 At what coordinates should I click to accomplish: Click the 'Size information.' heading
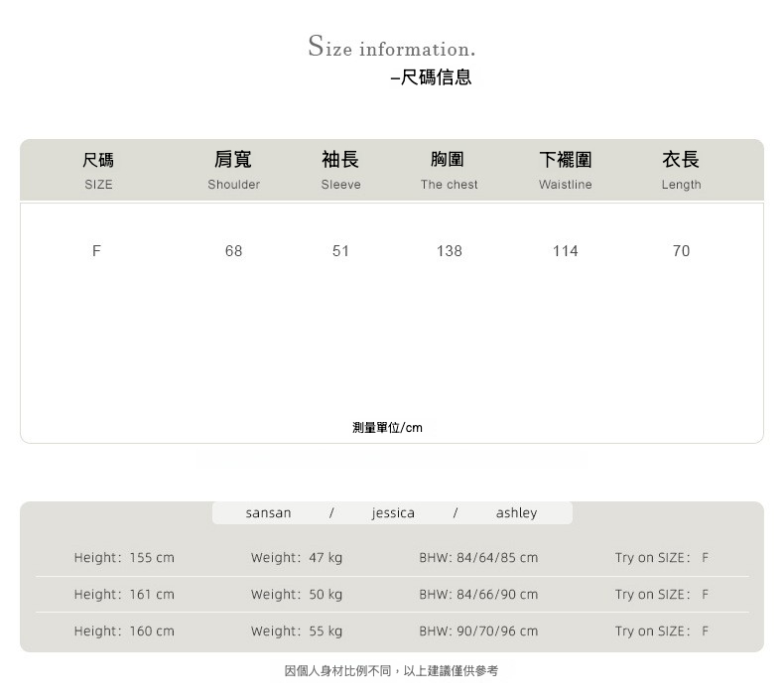tap(391, 46)
